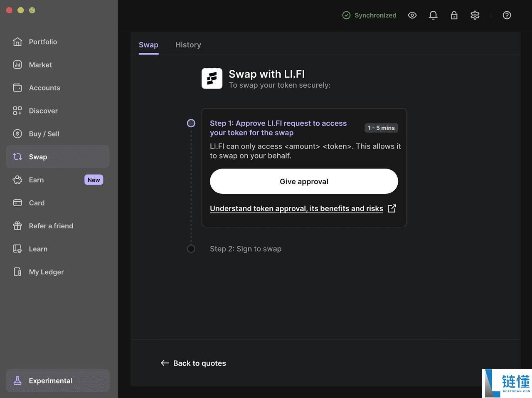Open Settings via the gear icon
Screen dimensions: 532x398
tap(475, 15)
